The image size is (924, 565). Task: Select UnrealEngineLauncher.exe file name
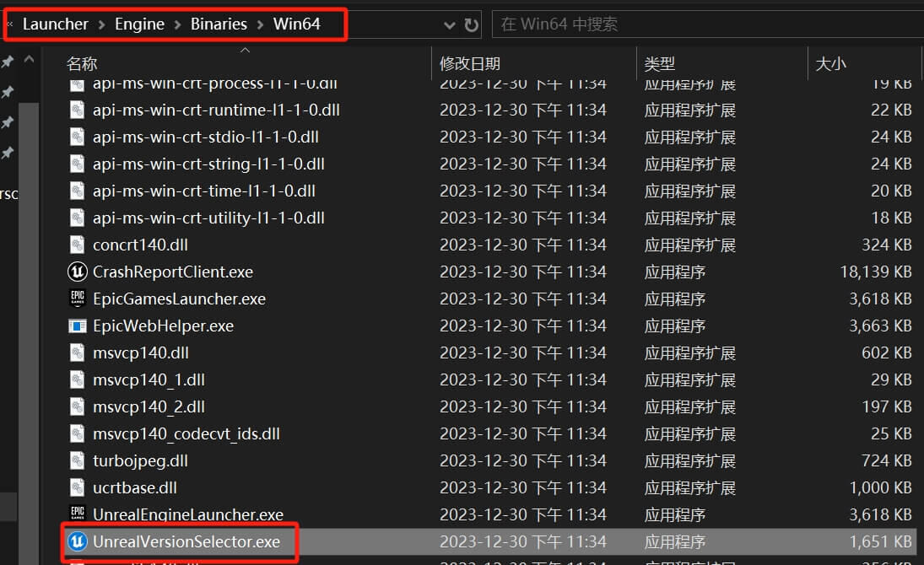188,514
